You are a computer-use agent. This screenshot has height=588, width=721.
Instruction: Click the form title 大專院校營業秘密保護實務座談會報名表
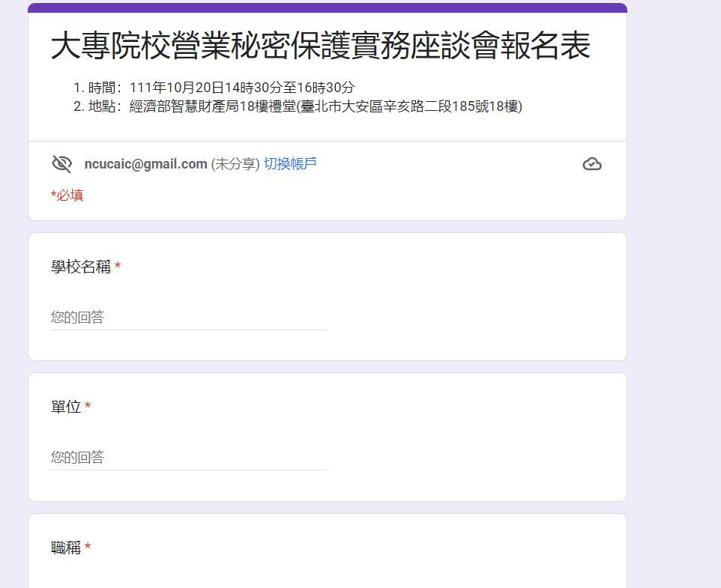(x=321, y=46)
